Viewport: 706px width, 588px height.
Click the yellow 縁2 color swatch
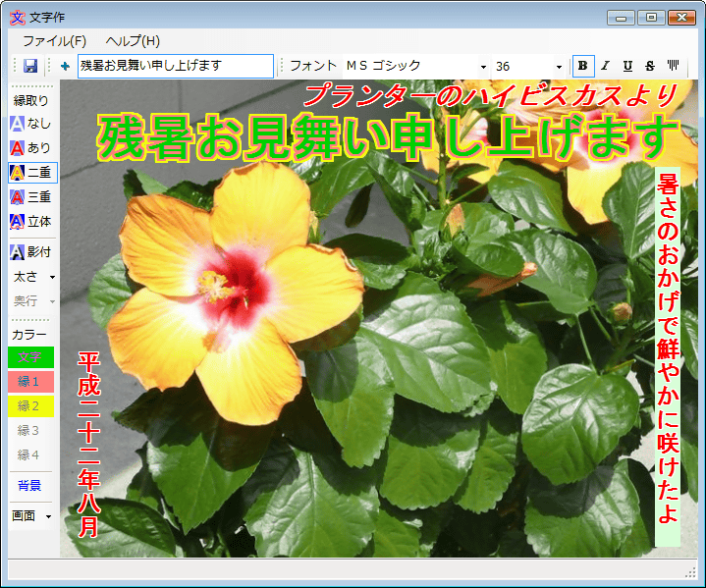[30, 406]
